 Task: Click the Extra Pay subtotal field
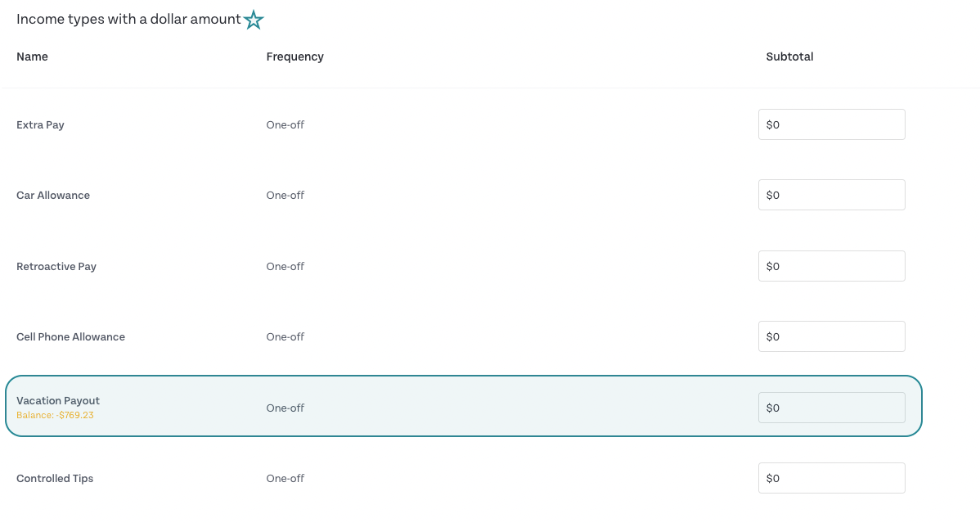[x=831, y=124]
